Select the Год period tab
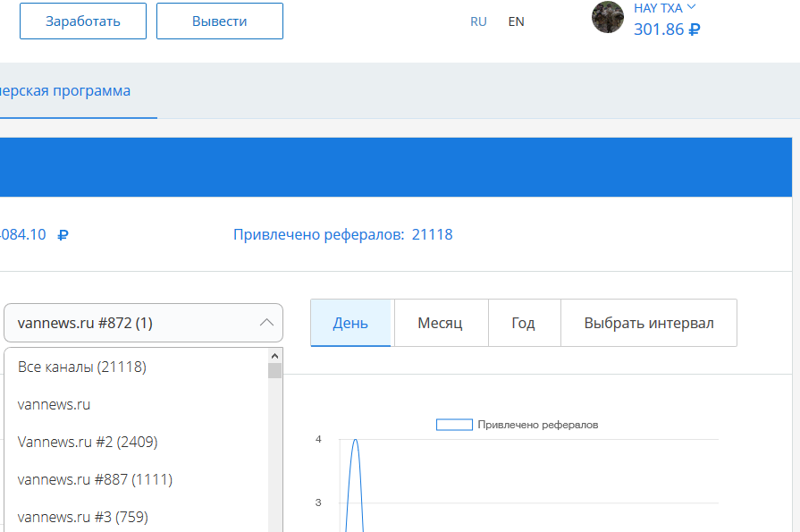This screenshot has height=532, width=800. point(523,323)
